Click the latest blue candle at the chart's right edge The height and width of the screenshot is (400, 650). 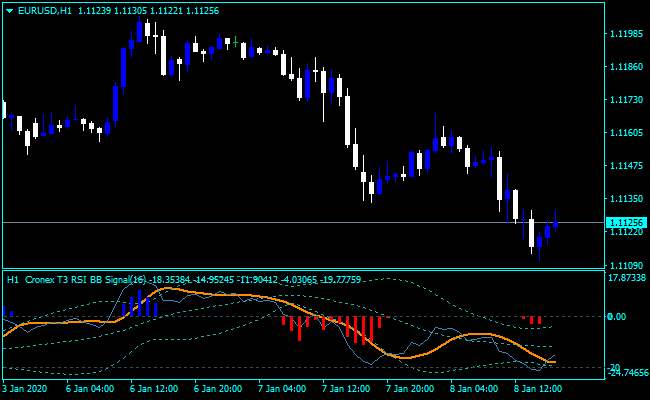coord(555,224)
